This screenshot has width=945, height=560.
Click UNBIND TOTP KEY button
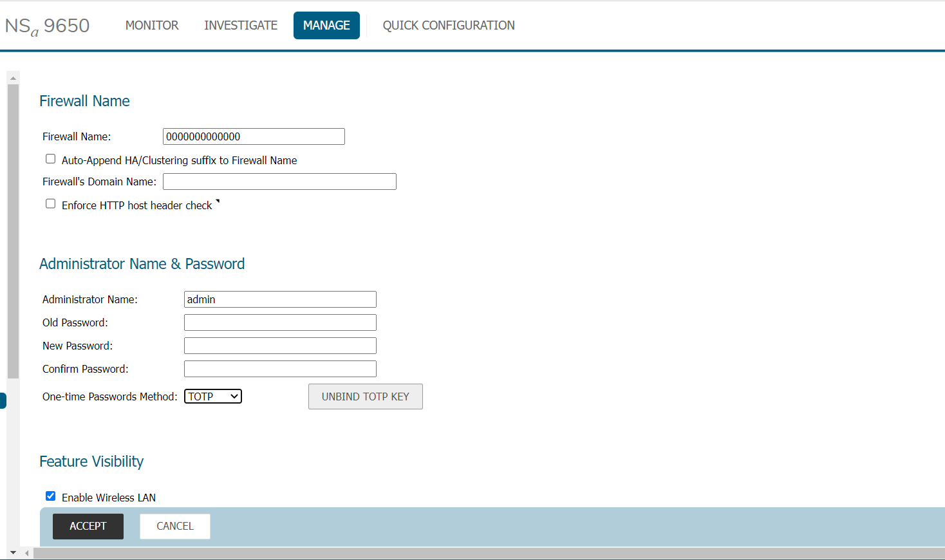click(x=365, y=397)
